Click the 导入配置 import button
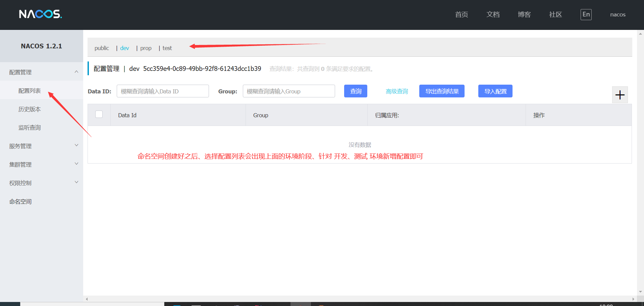This screenshot has width=644, height=306. pos(495,91)
